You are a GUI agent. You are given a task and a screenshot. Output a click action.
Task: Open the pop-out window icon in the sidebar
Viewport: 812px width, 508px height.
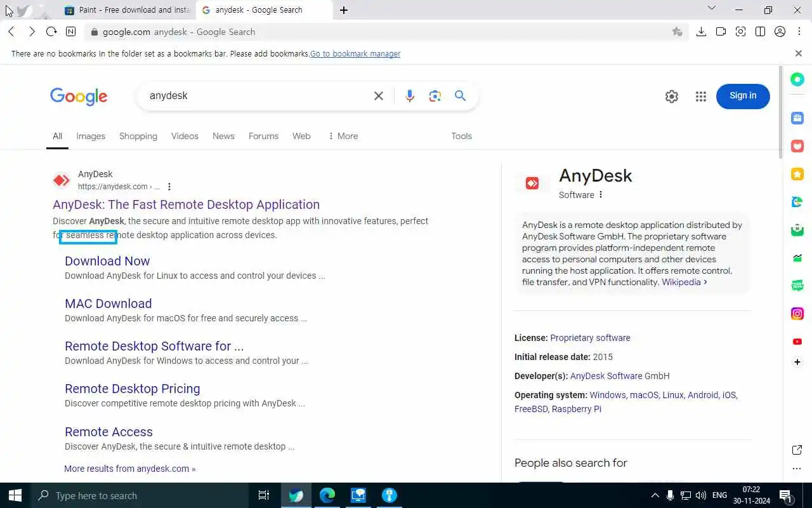(797, 450)
